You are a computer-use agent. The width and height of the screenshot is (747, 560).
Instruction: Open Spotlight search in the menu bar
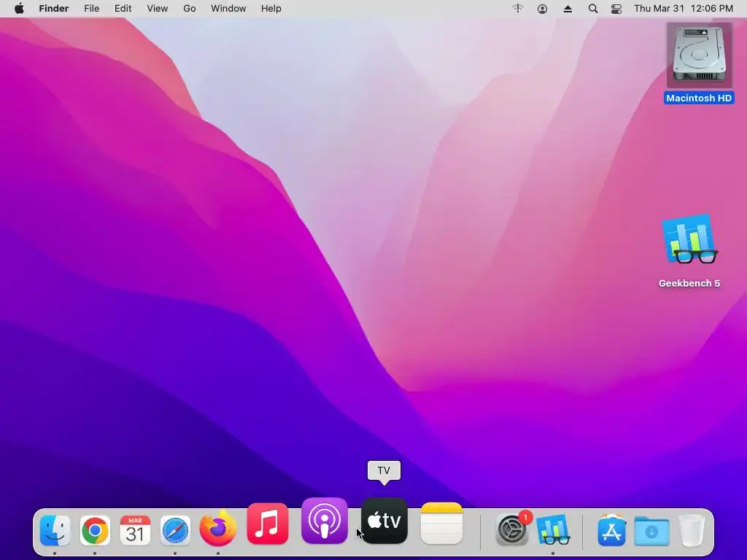tap(593, 9)
